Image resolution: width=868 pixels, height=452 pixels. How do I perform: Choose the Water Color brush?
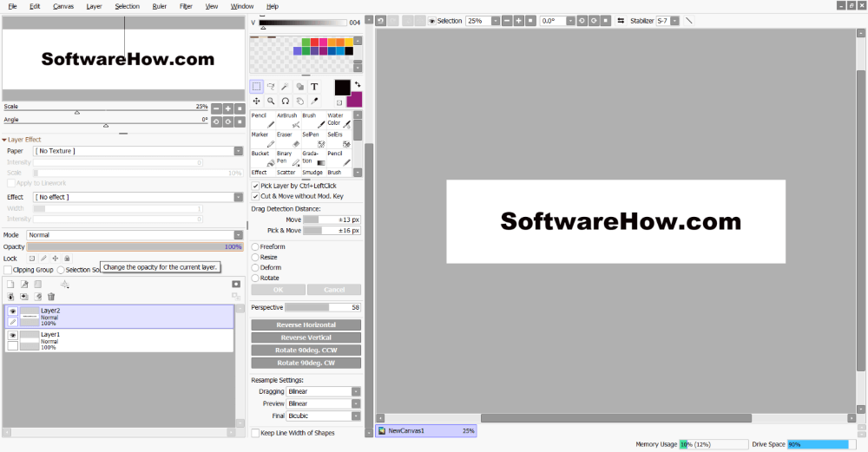point(339,120)
